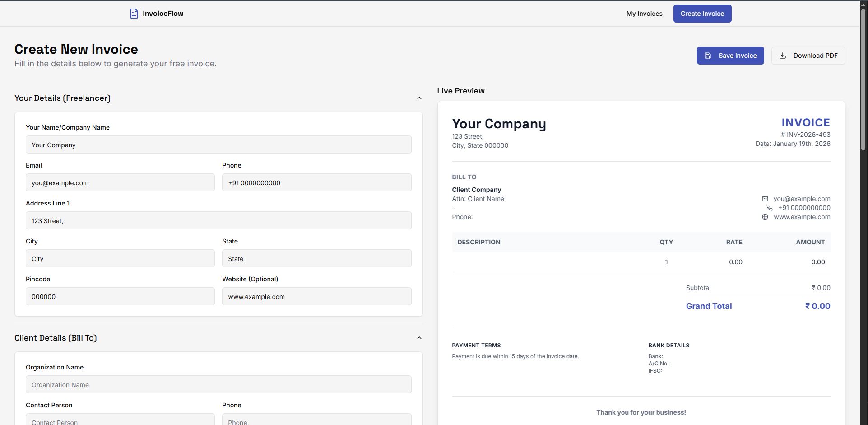Open the My Invoices page
This screenshot has height=425, width=868.
coord(644,14)
